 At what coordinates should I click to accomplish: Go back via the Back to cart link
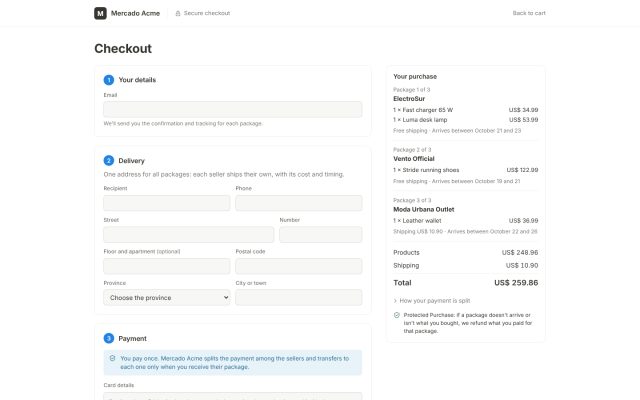(x=529, y=13)
